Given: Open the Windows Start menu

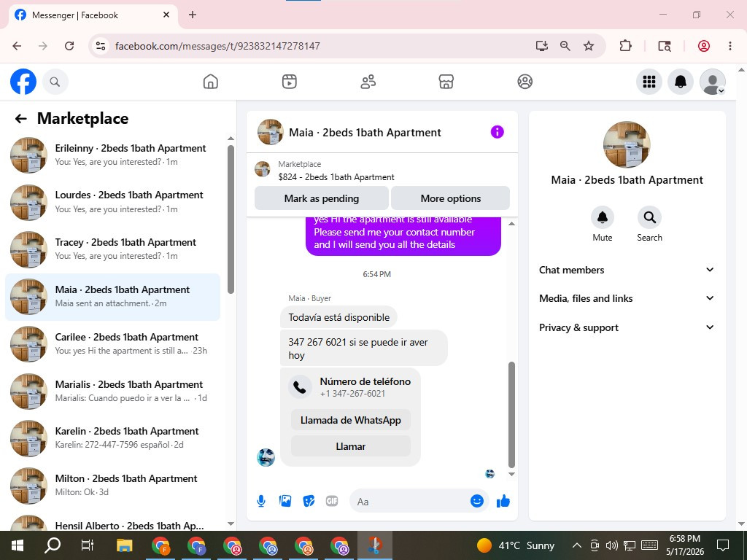Looking at the screenshot, I should (x=18, y=545).
